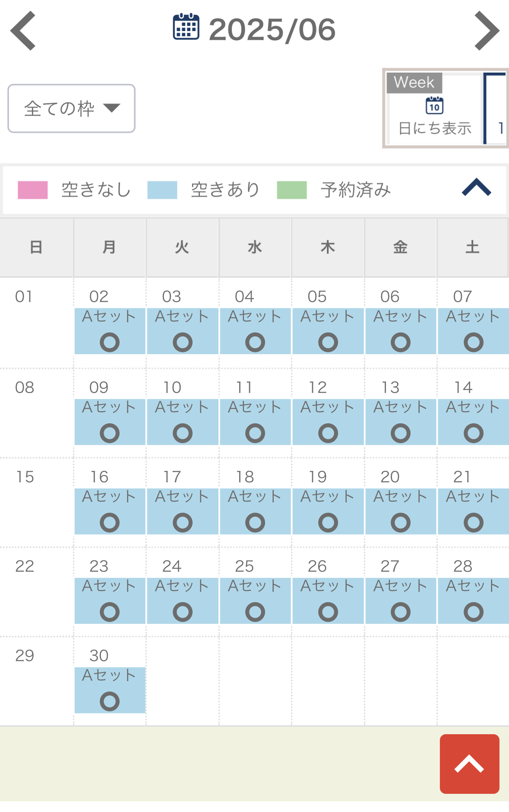Select Aセット on June 10
The image size is (509, 812).
182,407
